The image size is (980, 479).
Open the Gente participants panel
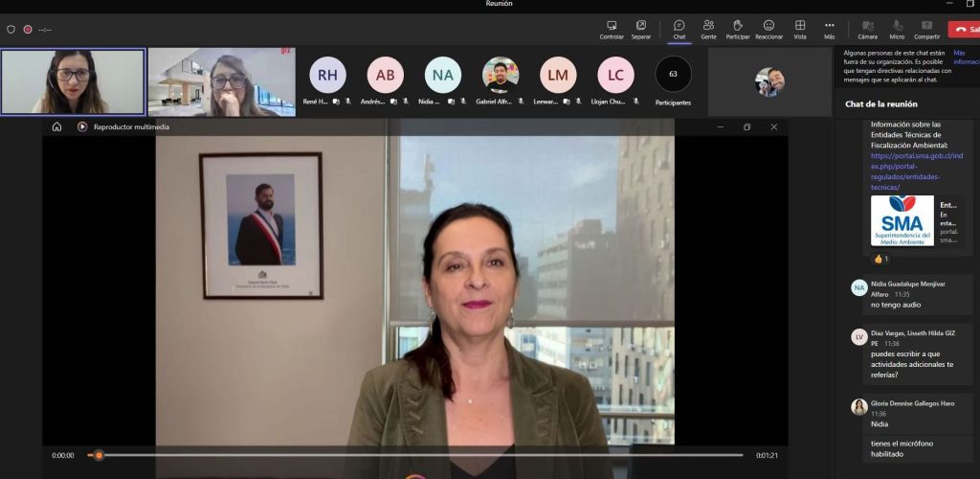click(x=708, y=26)
